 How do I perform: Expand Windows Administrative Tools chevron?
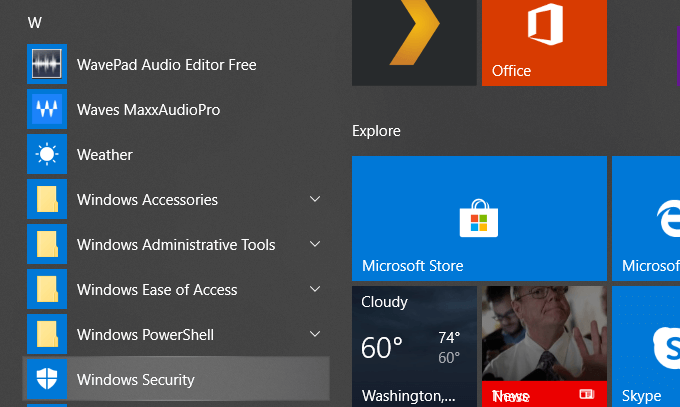tap(315, 245)
